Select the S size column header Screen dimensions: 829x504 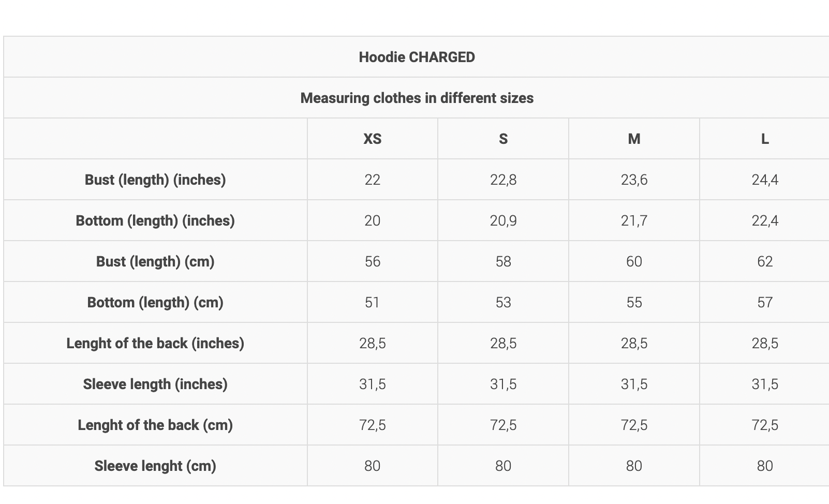pyautogui.click(x=503, y=139)
